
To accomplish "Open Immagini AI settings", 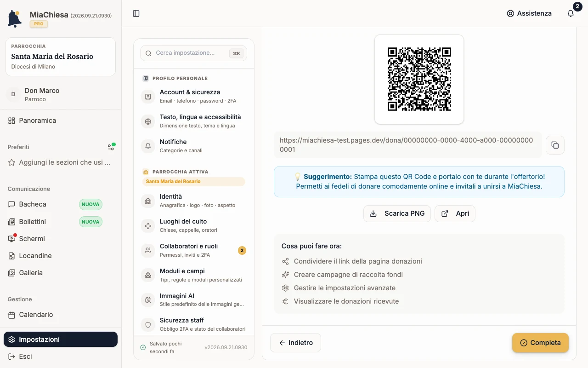I will tap(194, 300).
